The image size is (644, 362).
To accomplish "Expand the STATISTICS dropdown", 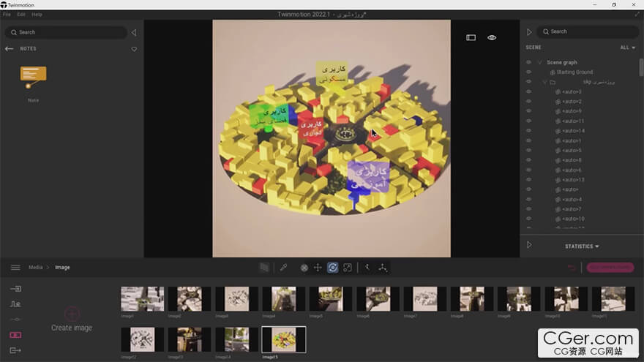I will point(582,246).
